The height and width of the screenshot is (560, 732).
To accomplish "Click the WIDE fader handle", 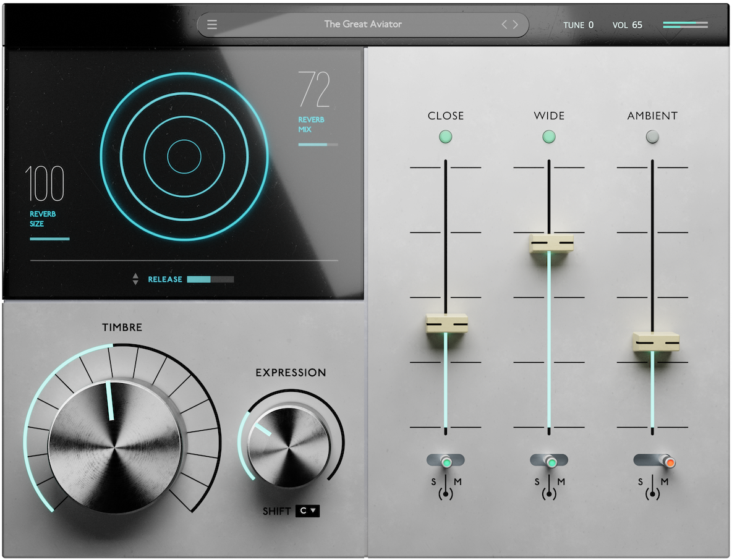I will 551,242.
